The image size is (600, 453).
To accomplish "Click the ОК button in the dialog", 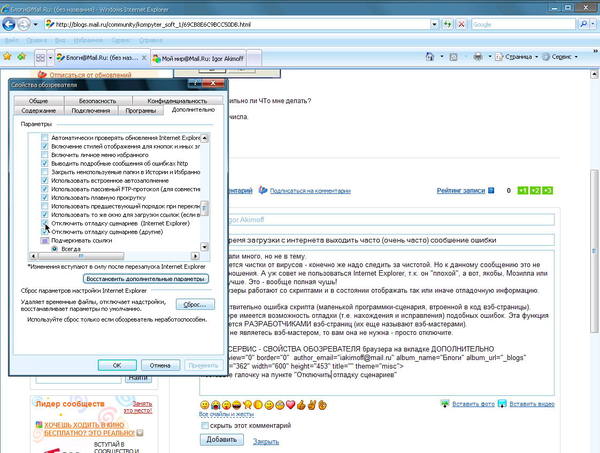I will [117, 365].
